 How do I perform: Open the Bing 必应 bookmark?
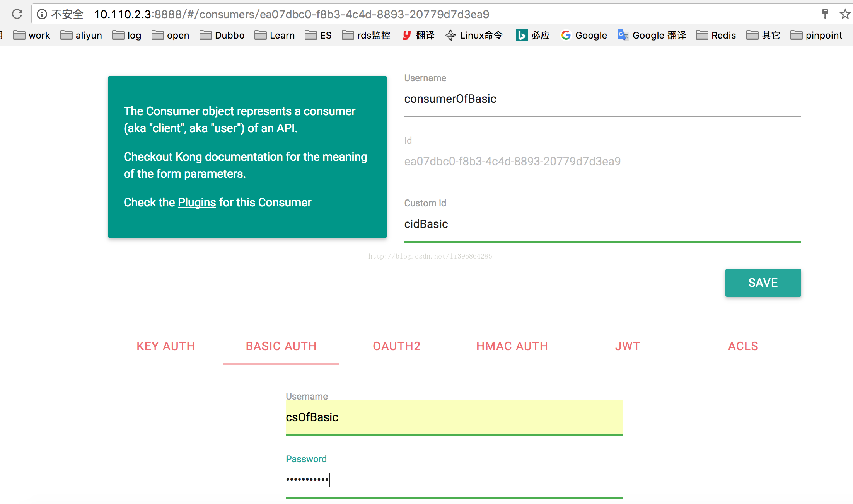532,35
